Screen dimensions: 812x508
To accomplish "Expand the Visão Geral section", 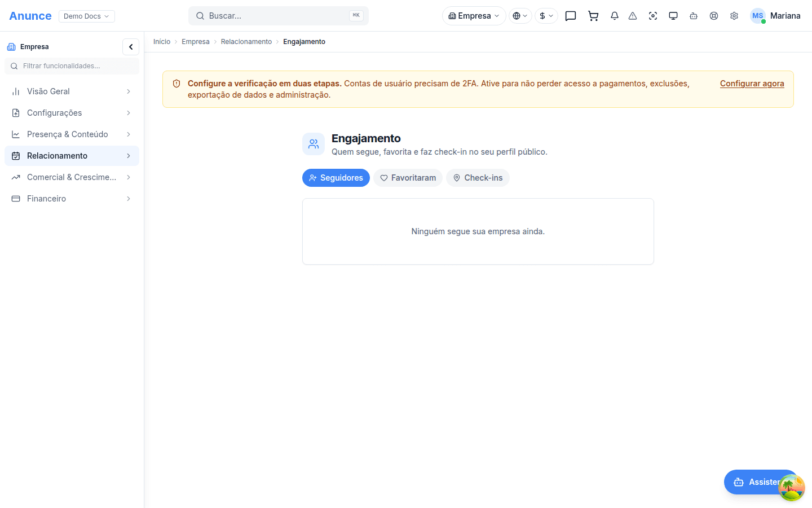I will (x=72, y=91).
